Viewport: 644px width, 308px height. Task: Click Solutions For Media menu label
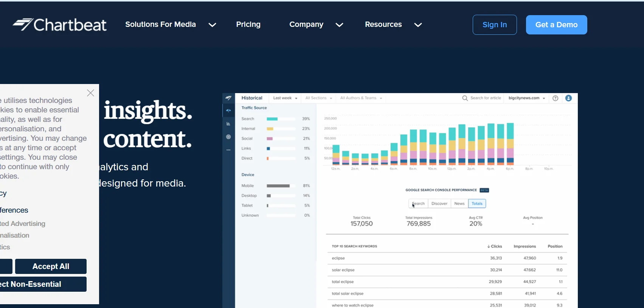pos(160,25)
